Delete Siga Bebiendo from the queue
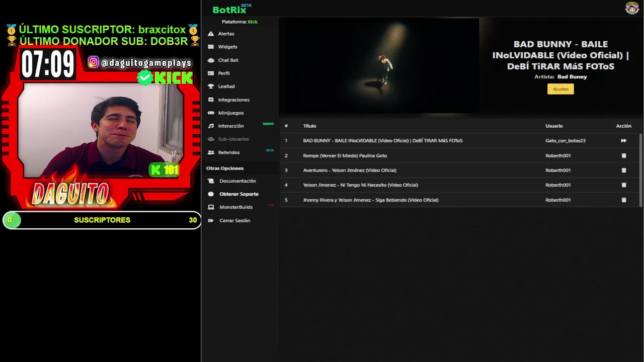Screen dimensions: 644x362 [x=624, y=200]
